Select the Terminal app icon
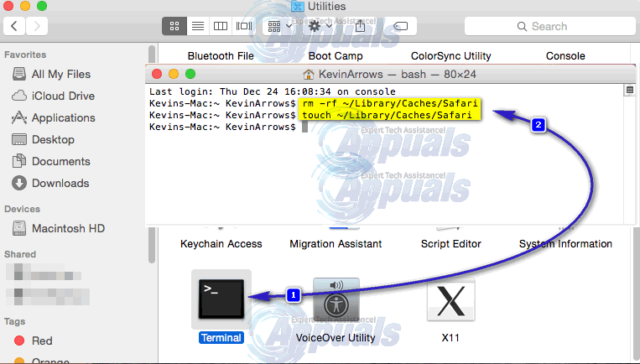This screenshot has height=364, width=640. 221,299
